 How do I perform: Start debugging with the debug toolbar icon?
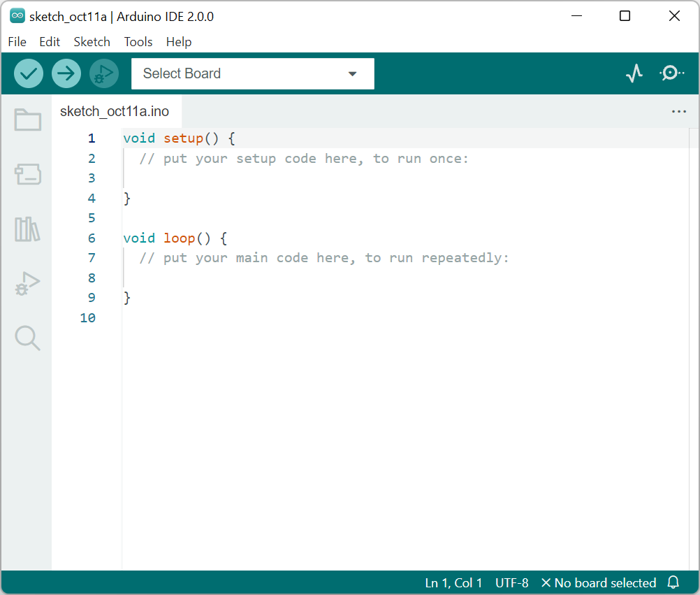click(103, 73)
